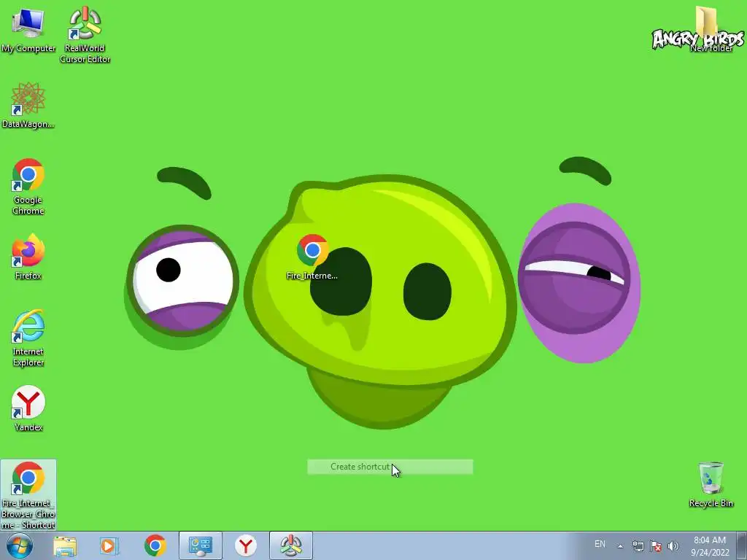Open the clock showing 8:04 AM
Image resolution: width=747 pixels, height=560 pixels.
pos(710,546)
